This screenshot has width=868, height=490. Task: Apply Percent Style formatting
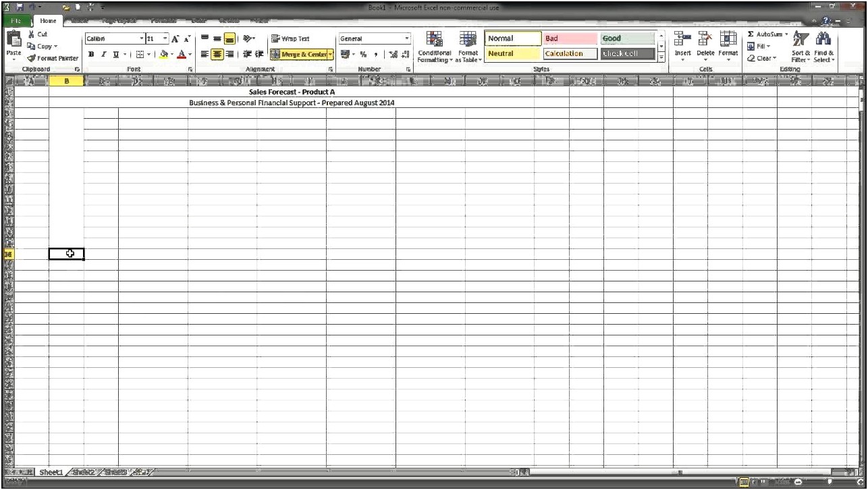click(363, 55)
